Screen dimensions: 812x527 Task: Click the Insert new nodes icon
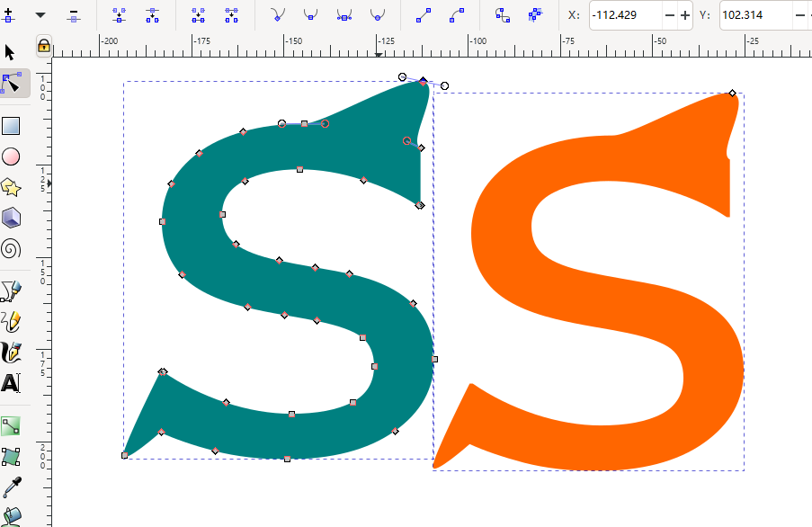click(x=8, y=15)
